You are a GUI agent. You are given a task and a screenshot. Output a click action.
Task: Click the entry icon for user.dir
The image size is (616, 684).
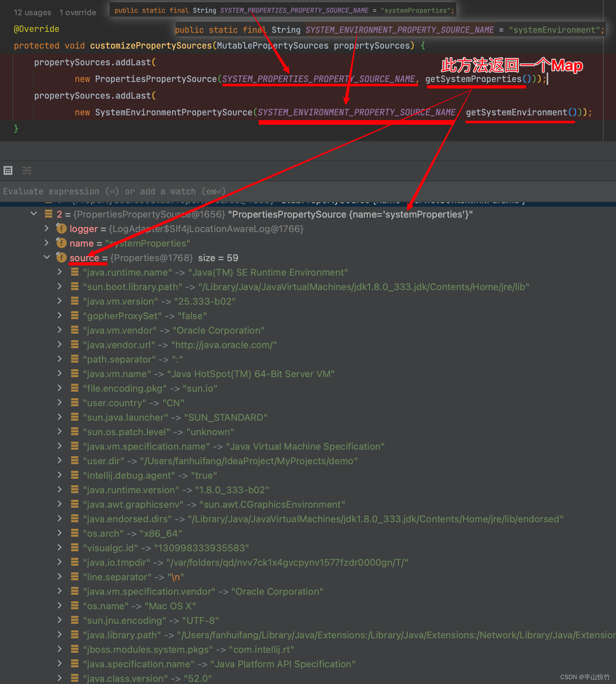pos(75,461)
